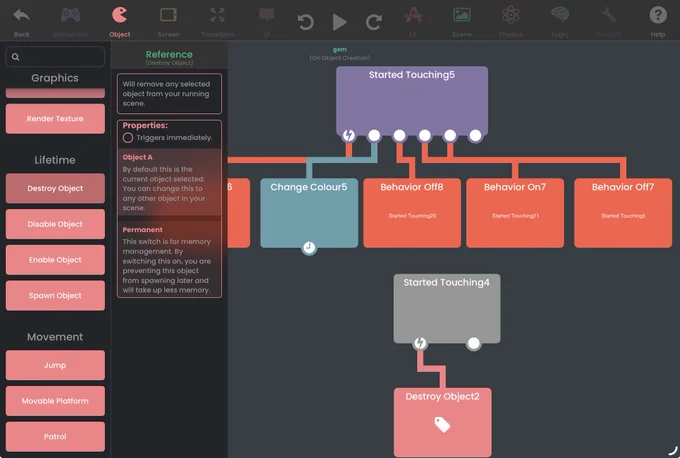Click third output port on Started Touching5
The height and width of the screenshot is (458, 680).
pos(399,136)
